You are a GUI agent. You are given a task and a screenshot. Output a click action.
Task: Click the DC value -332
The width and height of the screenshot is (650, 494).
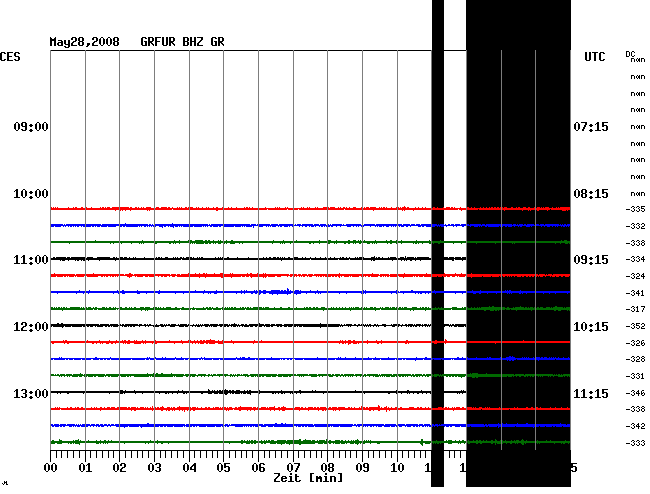click(635, 226)
